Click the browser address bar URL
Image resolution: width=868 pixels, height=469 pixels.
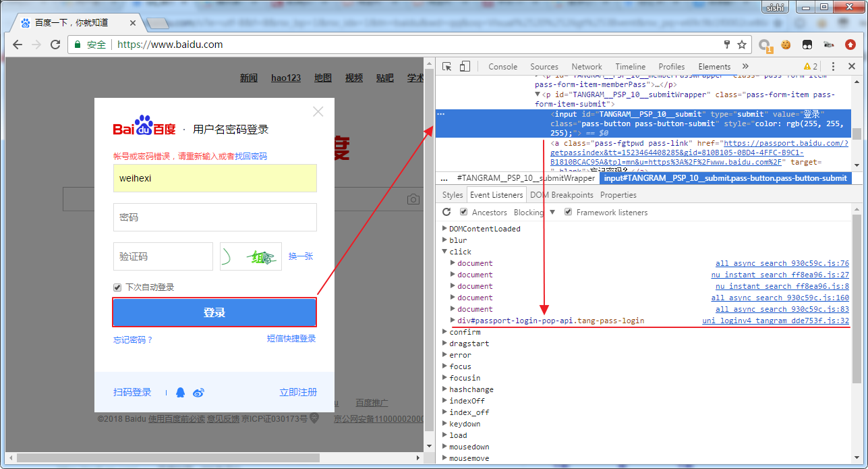pos(170,45)
